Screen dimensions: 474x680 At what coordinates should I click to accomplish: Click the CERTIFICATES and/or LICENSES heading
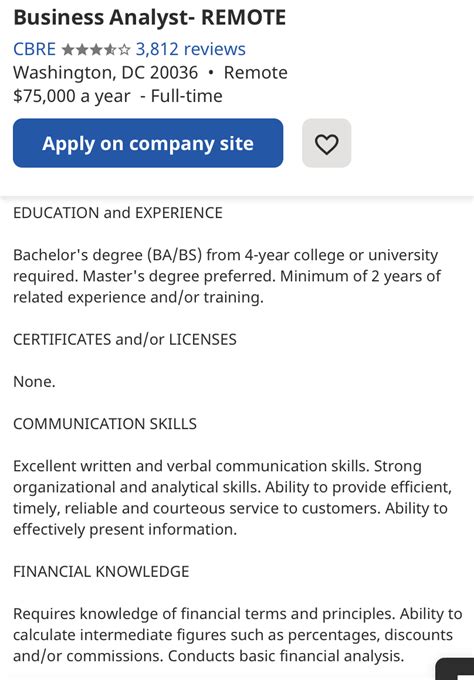125,339
